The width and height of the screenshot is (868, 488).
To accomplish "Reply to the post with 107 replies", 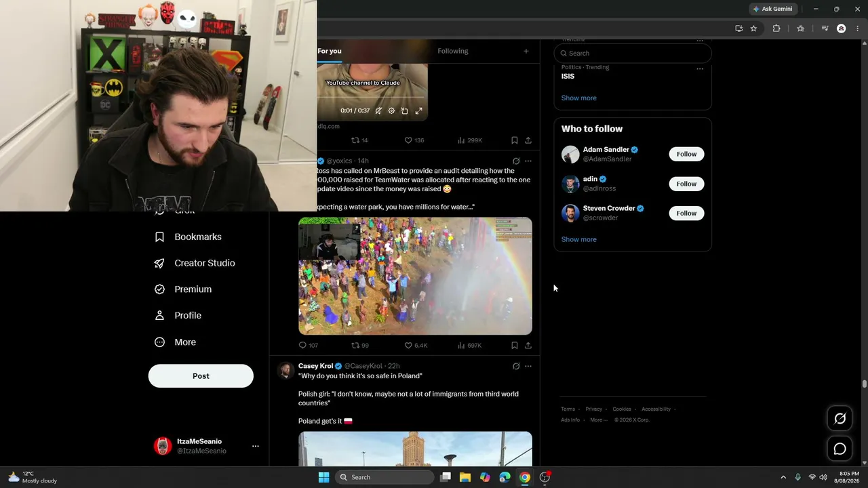I will 309,346.
